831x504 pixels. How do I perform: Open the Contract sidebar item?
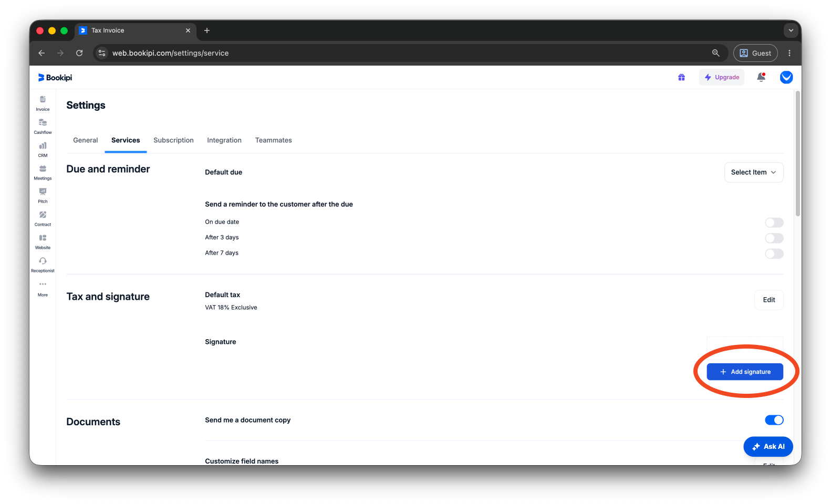(43, 219)
